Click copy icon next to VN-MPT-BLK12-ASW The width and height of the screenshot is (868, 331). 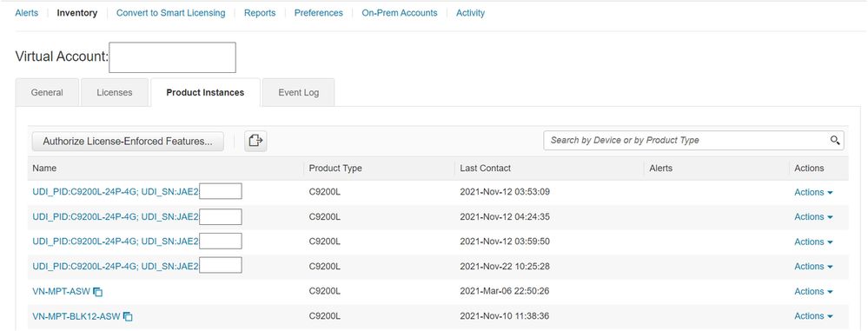(128, 316)
